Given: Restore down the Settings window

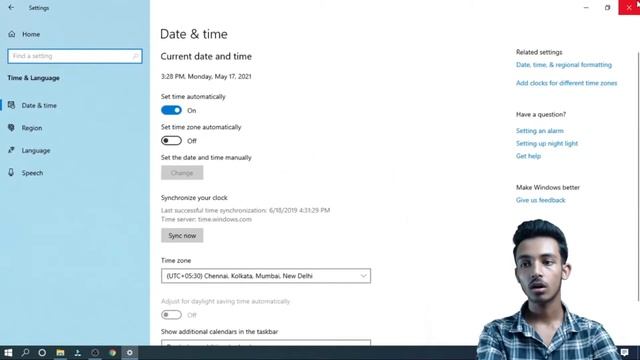Looking at the screenshot, I should 607,7.
